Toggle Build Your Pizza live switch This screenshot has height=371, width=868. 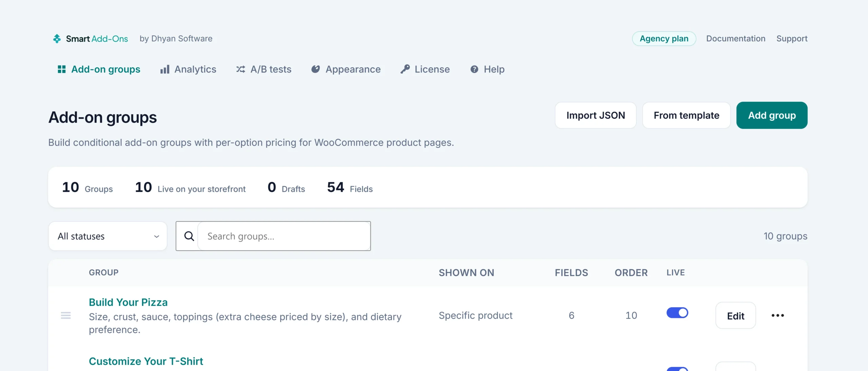point(677,313)
